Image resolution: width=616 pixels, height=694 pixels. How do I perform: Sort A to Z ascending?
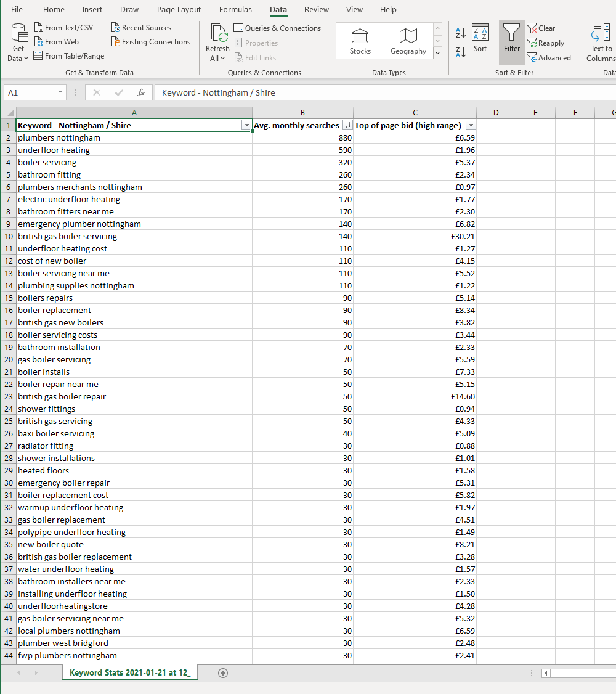[460, 32]
